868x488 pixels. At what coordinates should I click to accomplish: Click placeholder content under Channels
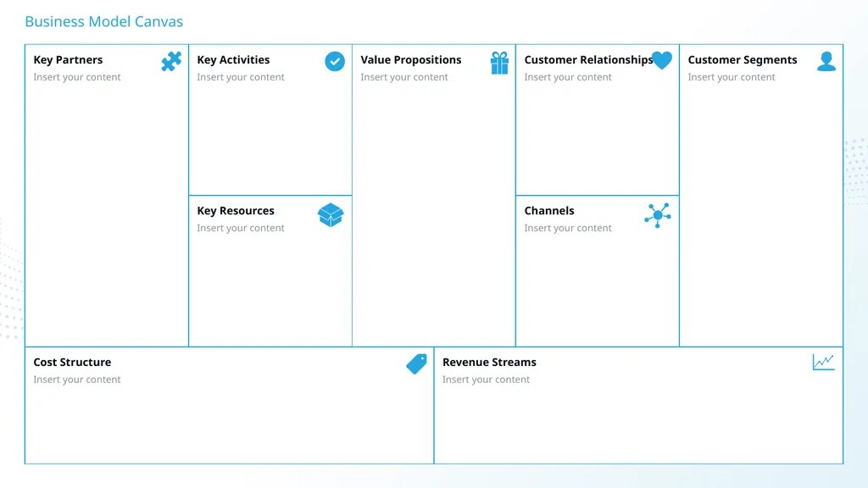click(x=568, y=228)
